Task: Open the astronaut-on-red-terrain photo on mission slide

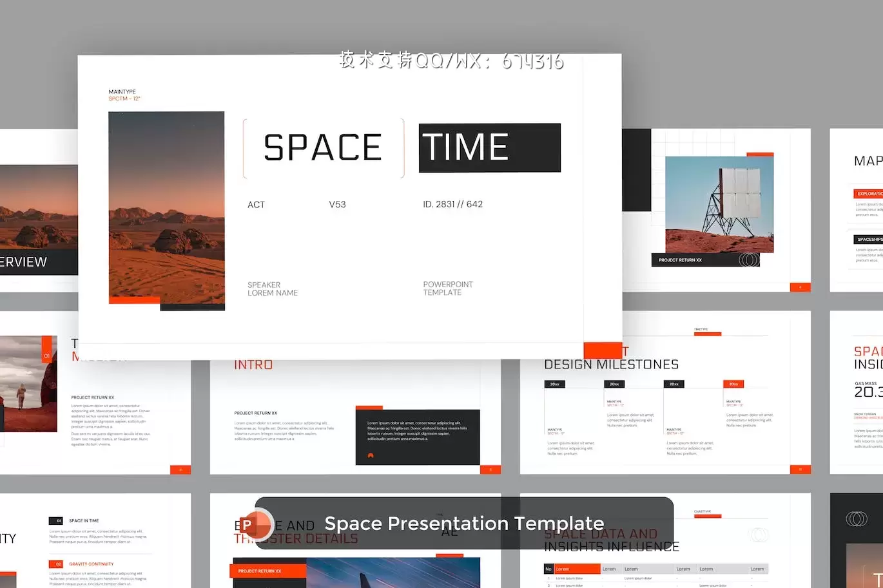Action: [x=28, y=384]
